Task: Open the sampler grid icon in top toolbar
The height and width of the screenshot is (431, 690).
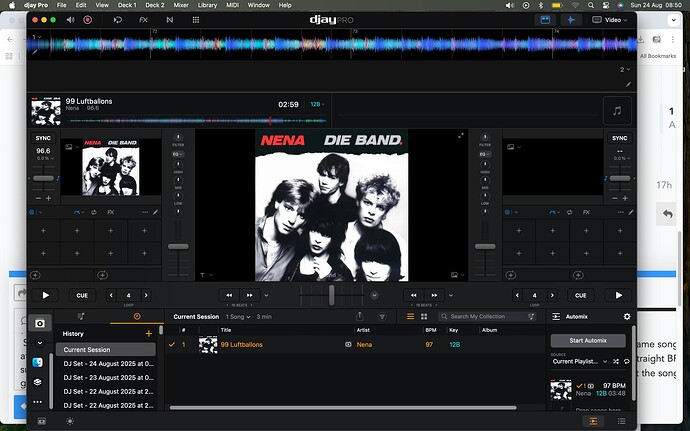Action: click(196, 20)
